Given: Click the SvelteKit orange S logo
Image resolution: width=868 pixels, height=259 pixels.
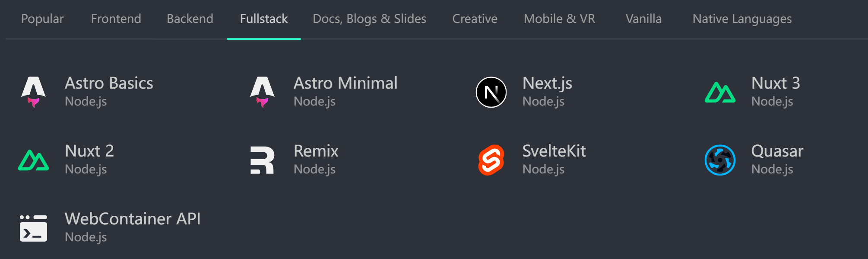Looking at the screenshot, I should click(x=491, y=160).
